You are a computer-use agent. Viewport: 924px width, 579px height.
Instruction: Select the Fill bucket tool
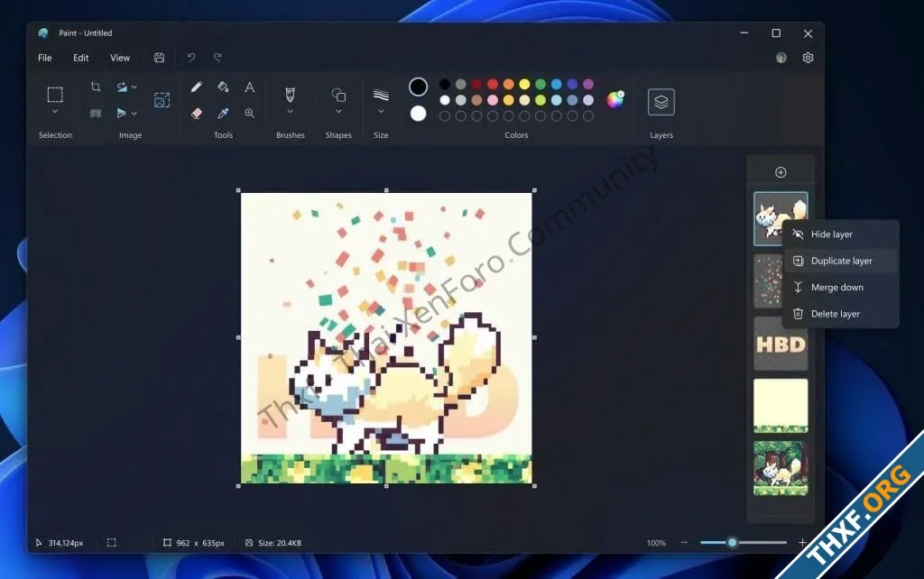click(x=223, y=87)
